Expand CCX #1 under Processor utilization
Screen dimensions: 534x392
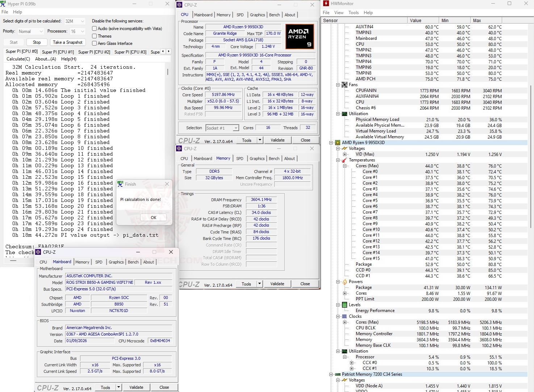coord(351,368)
